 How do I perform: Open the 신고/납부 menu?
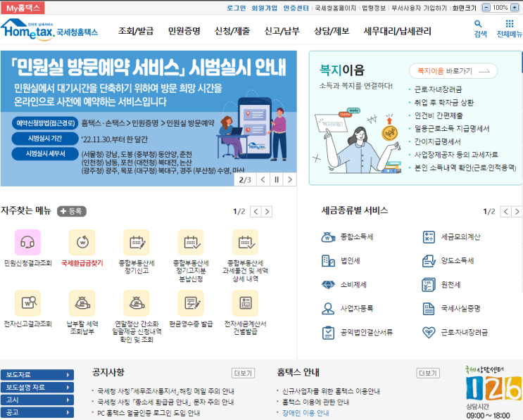(282, 31)
